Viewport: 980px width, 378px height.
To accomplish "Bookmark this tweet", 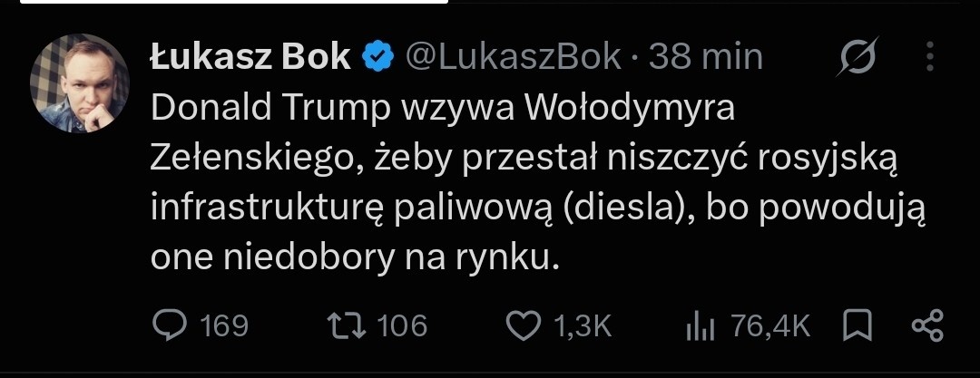I will 857,326.
